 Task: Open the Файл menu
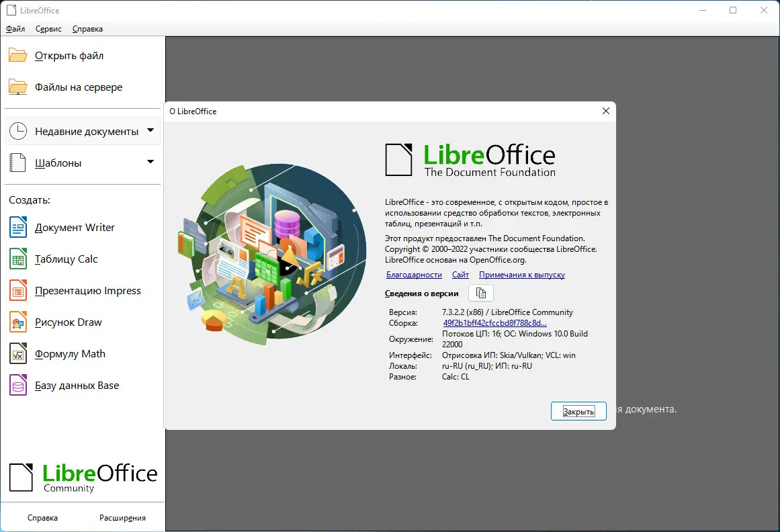click(15, 28)
